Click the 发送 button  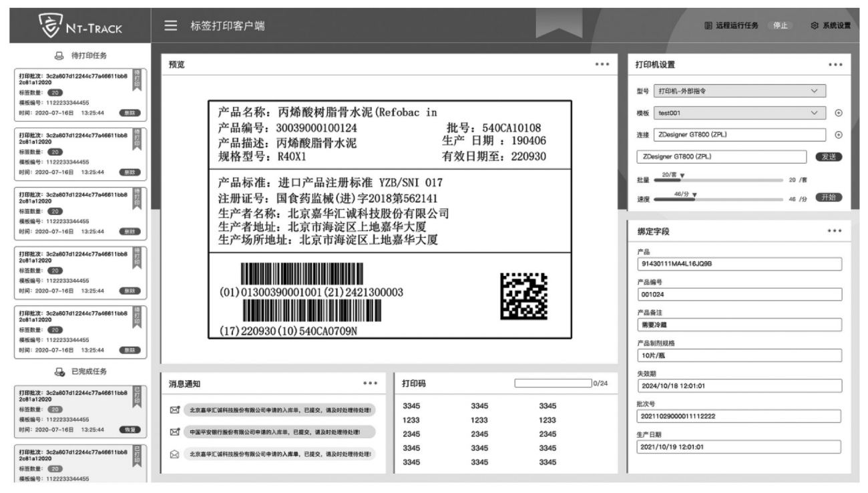(828, 156)
